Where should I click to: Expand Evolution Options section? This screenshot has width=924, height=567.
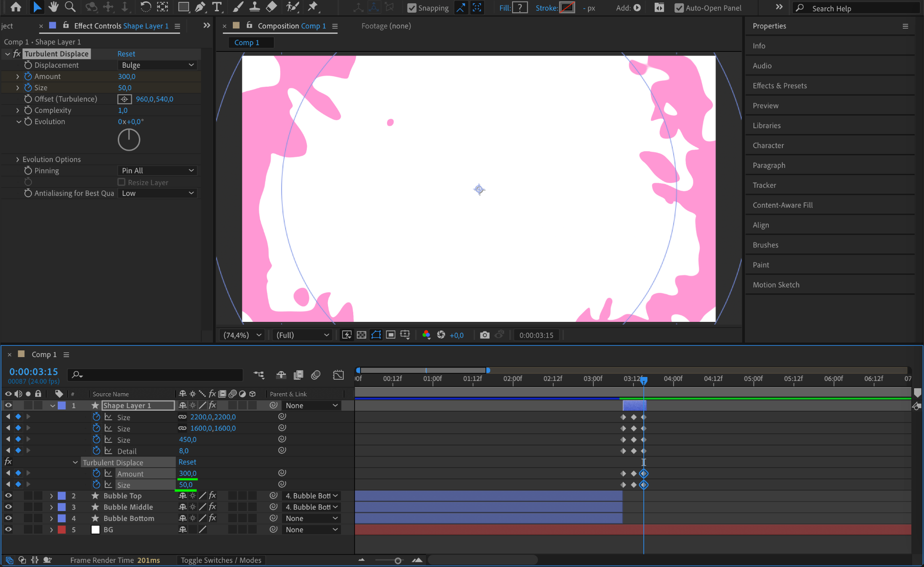coord(18,159)
